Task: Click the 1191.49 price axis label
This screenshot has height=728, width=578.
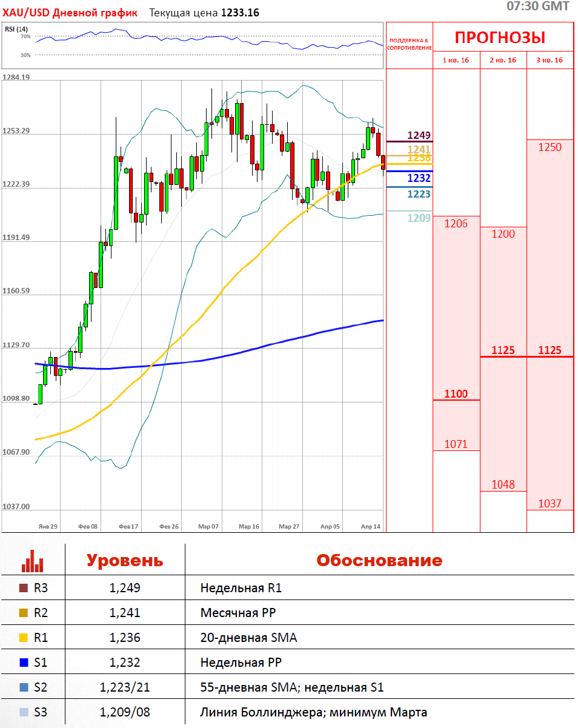Action: point(16,238)
